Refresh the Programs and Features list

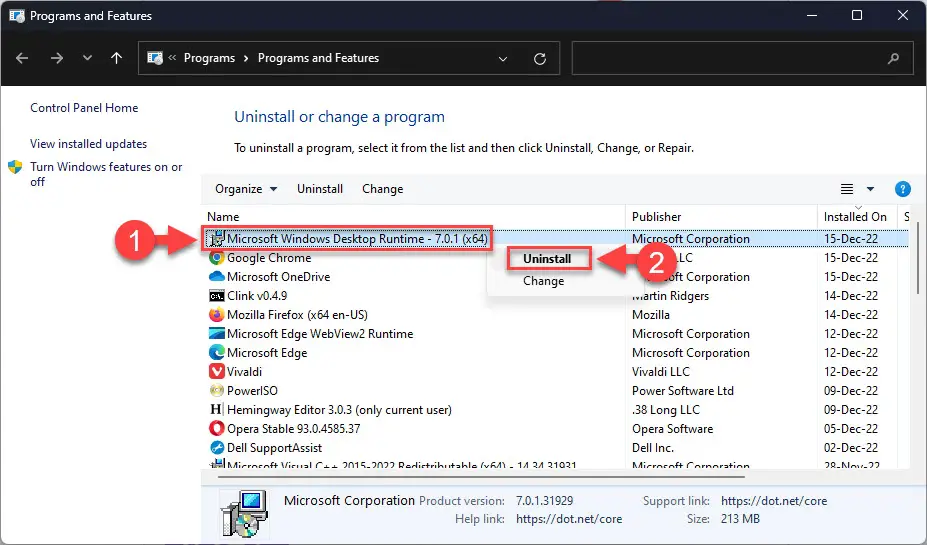click(540, 59)
